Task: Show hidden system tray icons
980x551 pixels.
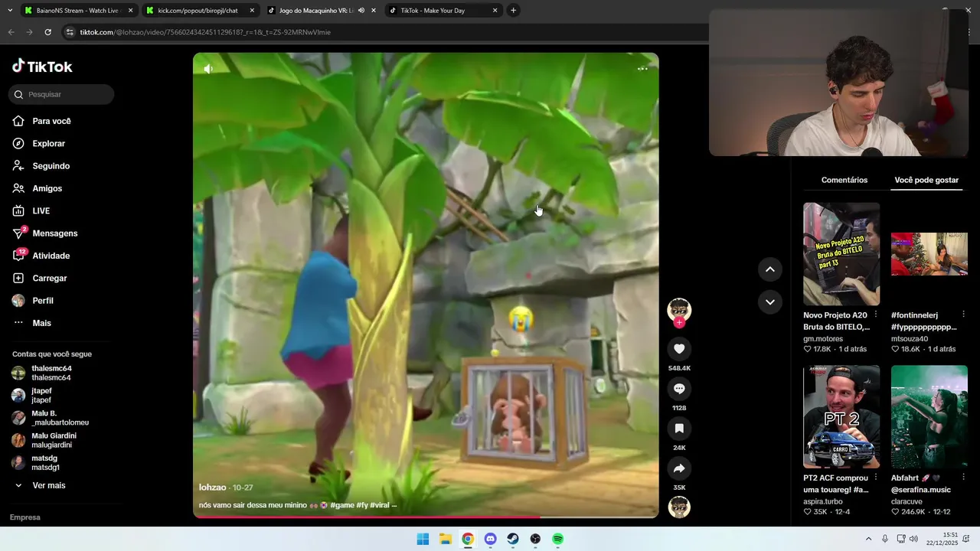Action: (x=868, y=539)
